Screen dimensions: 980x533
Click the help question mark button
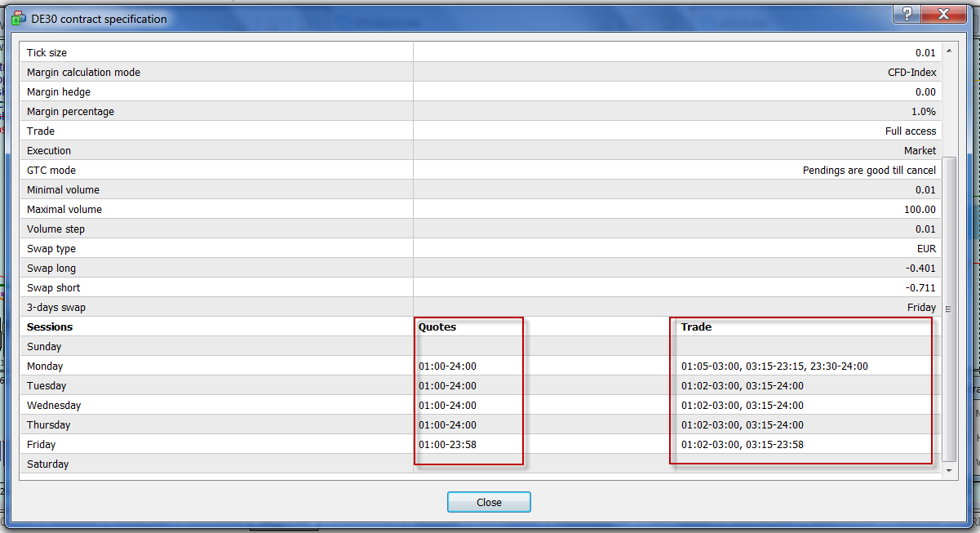906,14
